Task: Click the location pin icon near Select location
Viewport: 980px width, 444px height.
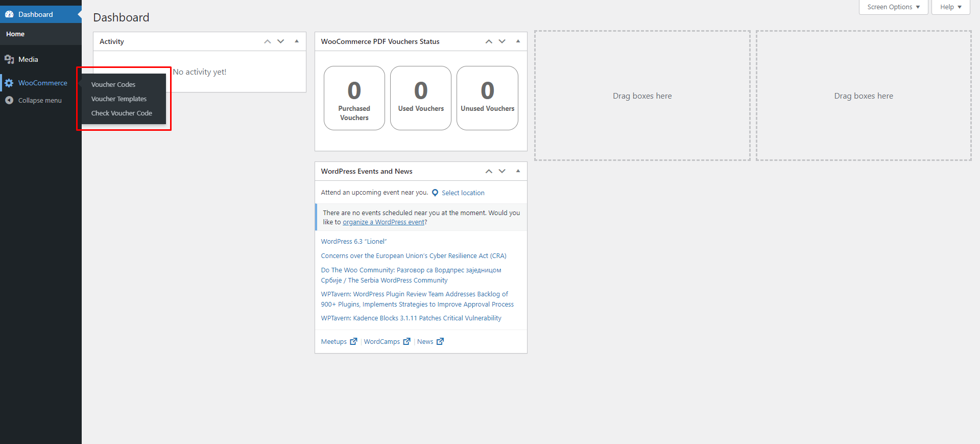Action: click(x=435, y=193)
